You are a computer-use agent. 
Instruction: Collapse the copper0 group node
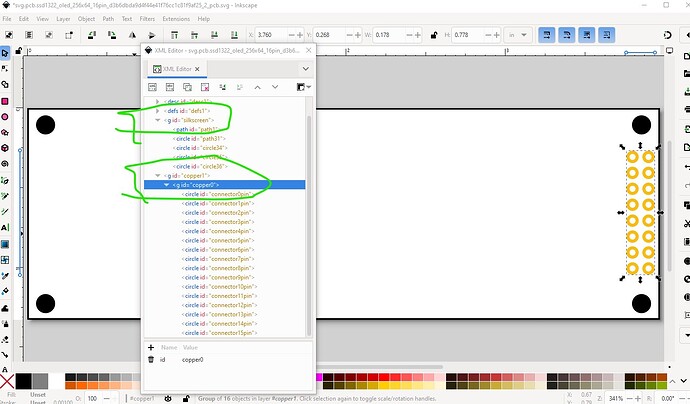pos(166,185)
